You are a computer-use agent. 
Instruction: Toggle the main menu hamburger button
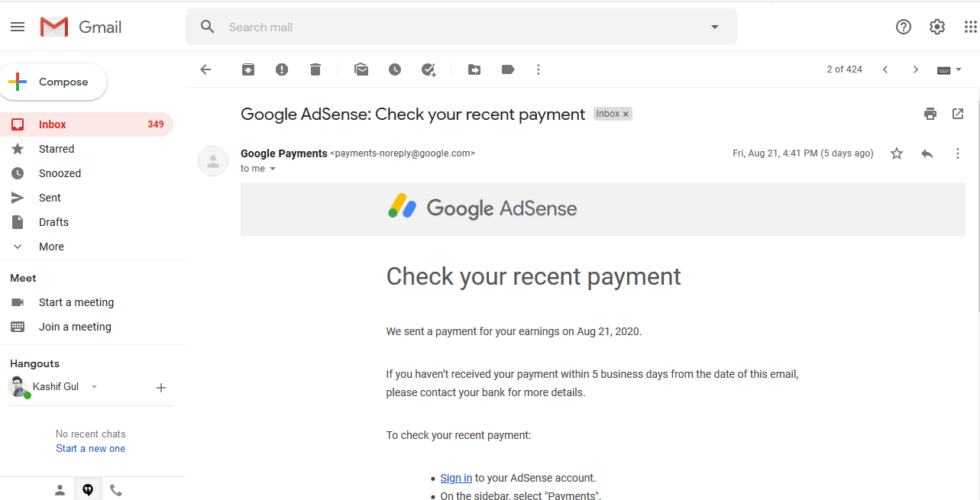(x=18, y=27)
